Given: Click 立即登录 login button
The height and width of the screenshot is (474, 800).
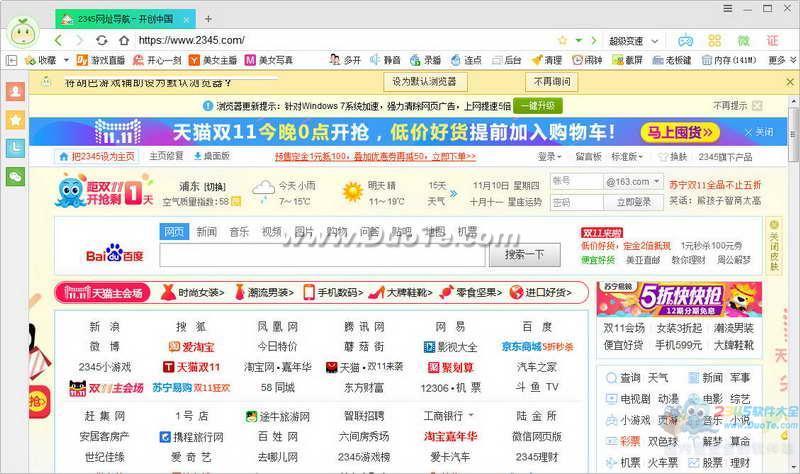Looking at the screenshot, I should [x=633, y=203].
